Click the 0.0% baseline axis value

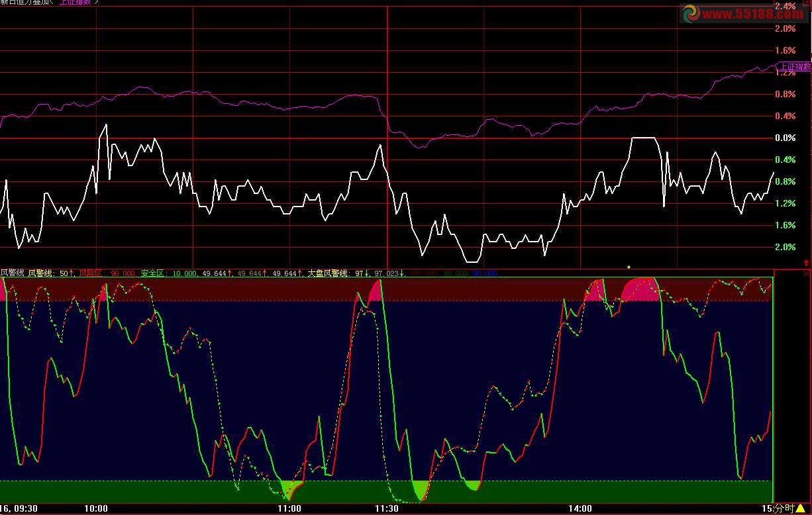pyautogui.click(x=785, y=138)
